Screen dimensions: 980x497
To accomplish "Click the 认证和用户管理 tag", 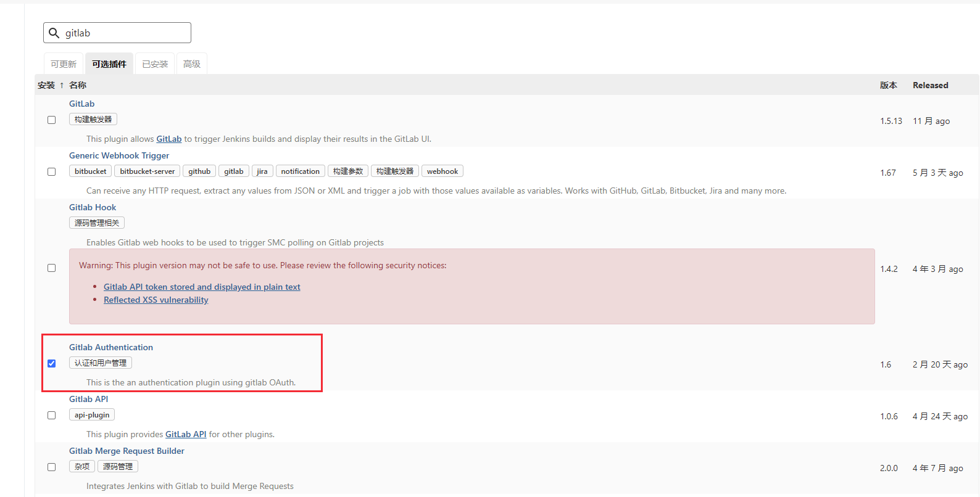I will [x=101, y=363].
